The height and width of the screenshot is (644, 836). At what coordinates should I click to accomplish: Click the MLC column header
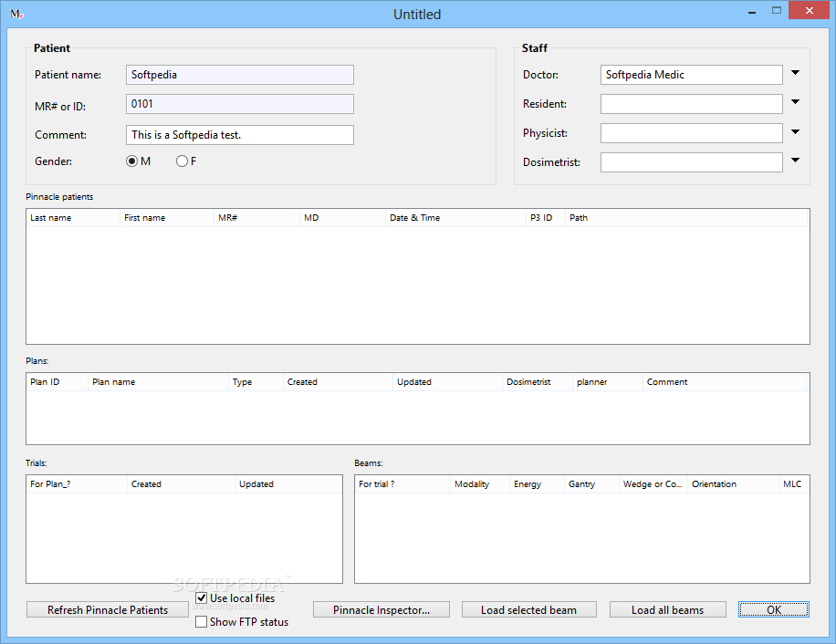click(x=794, y=483)
